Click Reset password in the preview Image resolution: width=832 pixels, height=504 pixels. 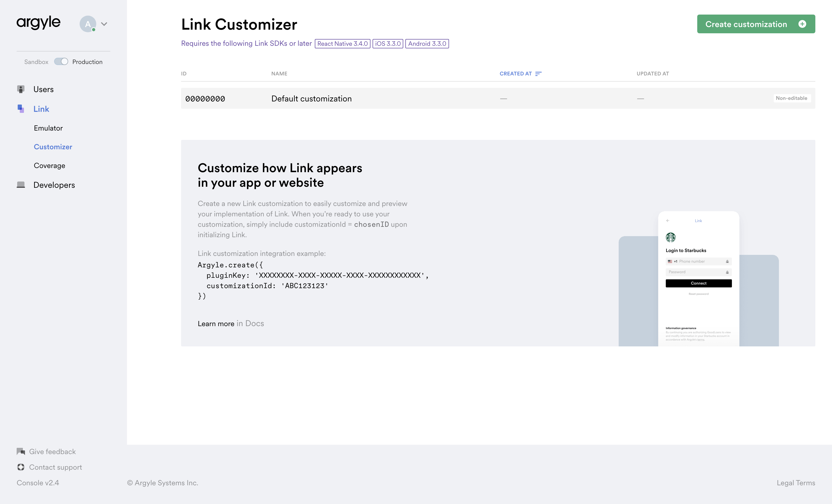tap(699, 294)
